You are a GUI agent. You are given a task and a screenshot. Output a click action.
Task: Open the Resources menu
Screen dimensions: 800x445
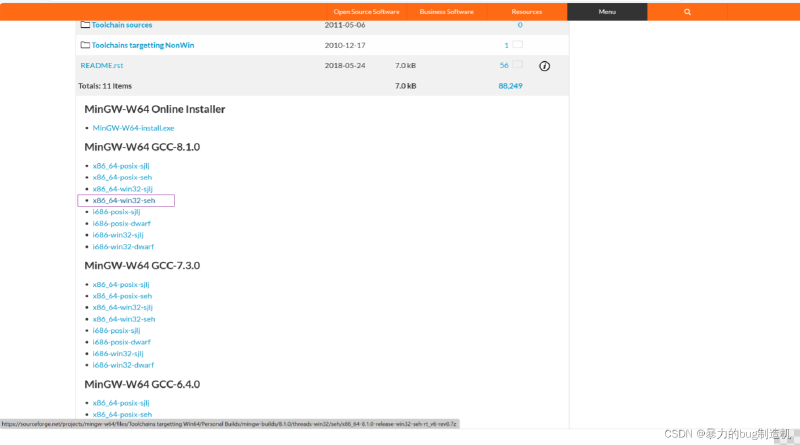(x=527, y=12)
